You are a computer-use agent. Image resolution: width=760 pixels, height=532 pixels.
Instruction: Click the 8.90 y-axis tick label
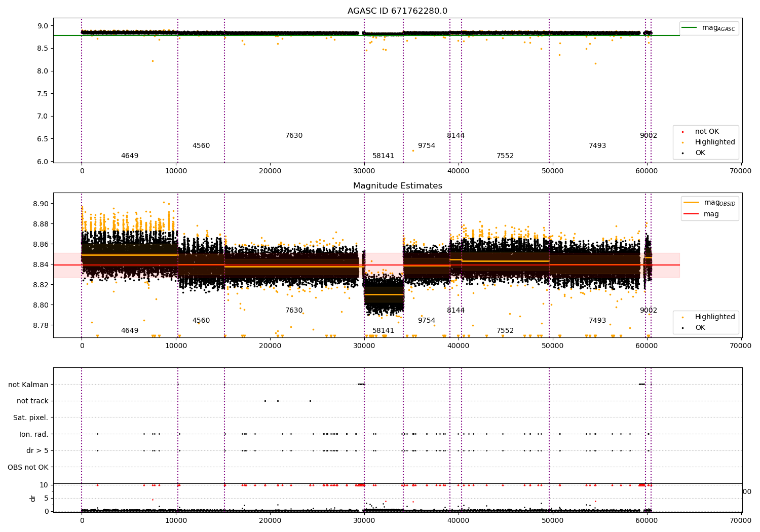pos(41,204)
